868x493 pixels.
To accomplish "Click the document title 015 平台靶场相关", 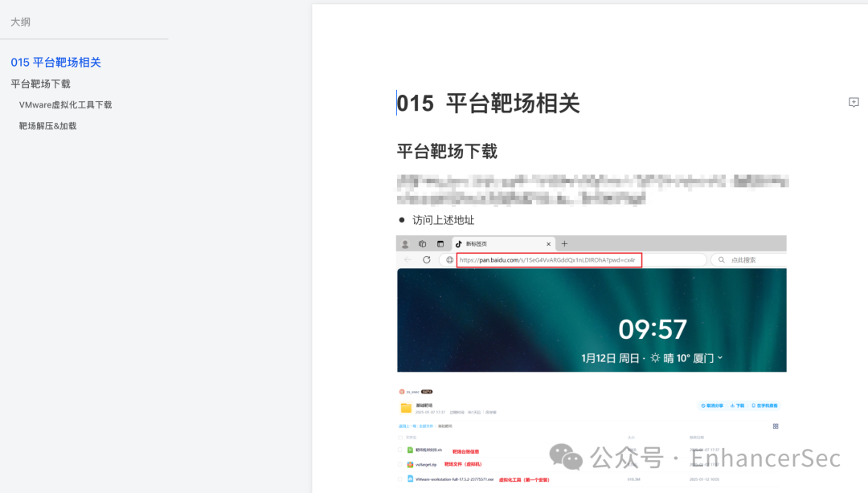I will click(489, 104).
